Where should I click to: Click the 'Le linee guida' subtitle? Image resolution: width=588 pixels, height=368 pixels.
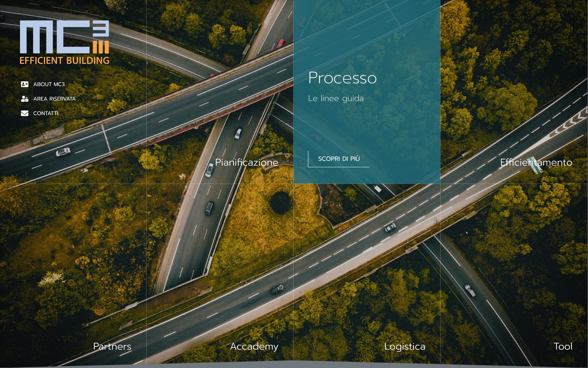(336, 99)
